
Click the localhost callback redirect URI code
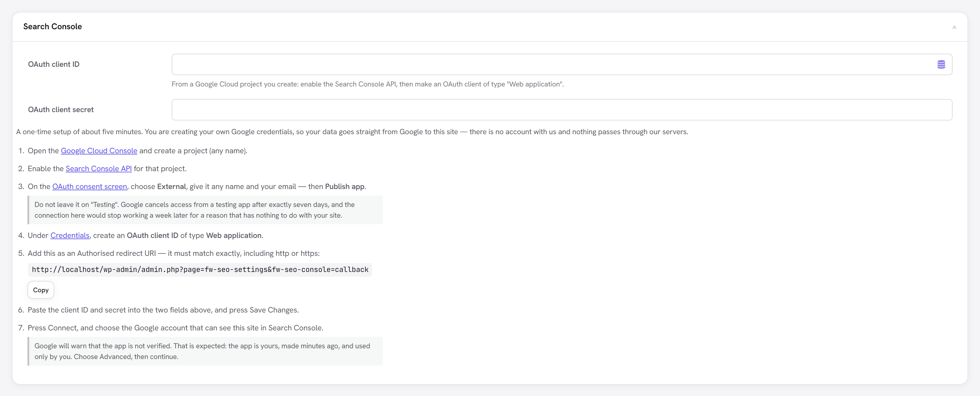click(x=200, y=270)
